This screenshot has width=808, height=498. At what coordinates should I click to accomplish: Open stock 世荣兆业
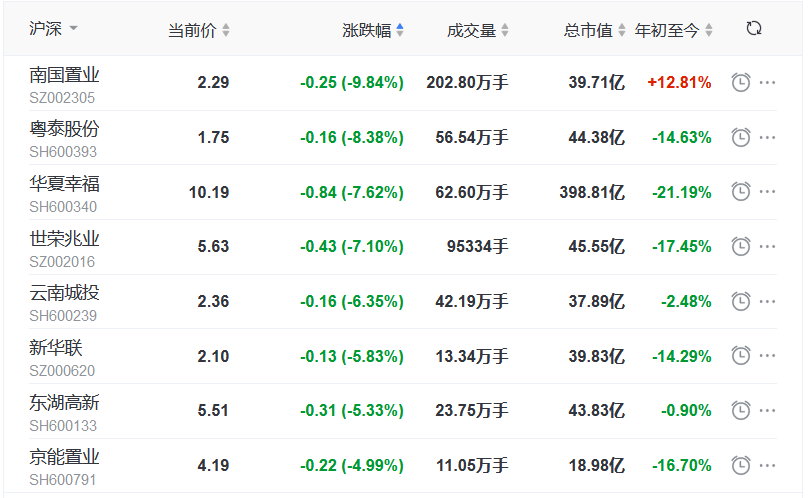(x=64, y=239)
